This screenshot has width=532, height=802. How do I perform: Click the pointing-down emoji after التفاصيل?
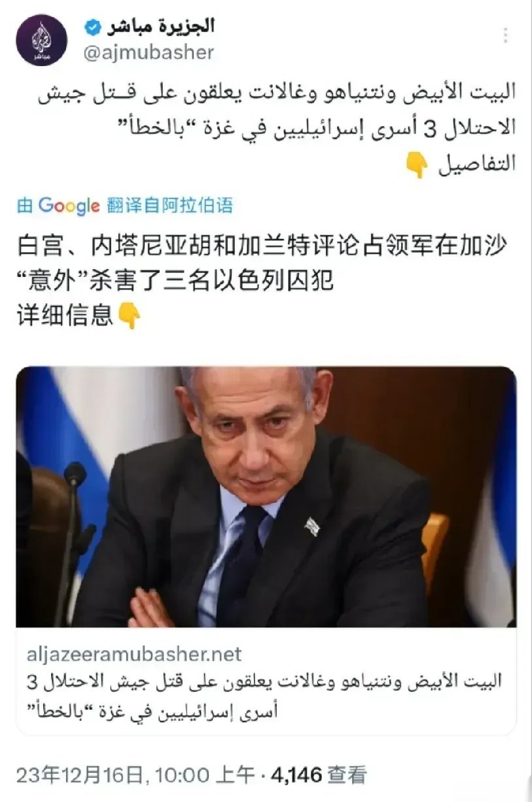tap(417, 165)
